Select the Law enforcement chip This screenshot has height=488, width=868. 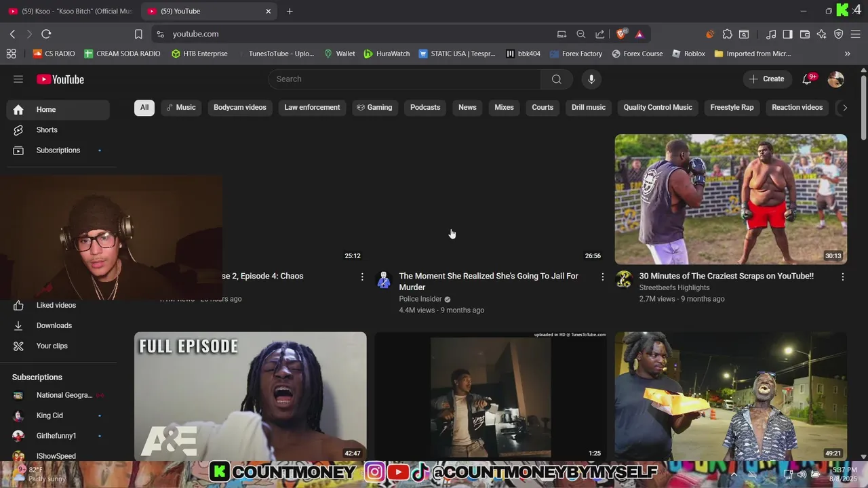tap(312, 108)
